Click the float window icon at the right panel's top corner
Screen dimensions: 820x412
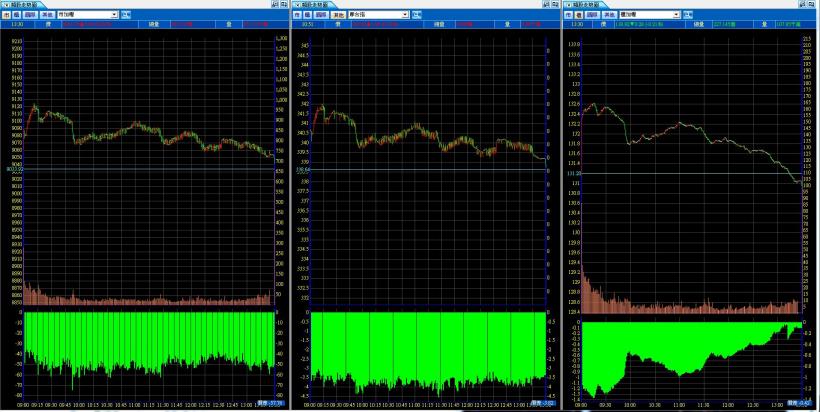[813, 5]
